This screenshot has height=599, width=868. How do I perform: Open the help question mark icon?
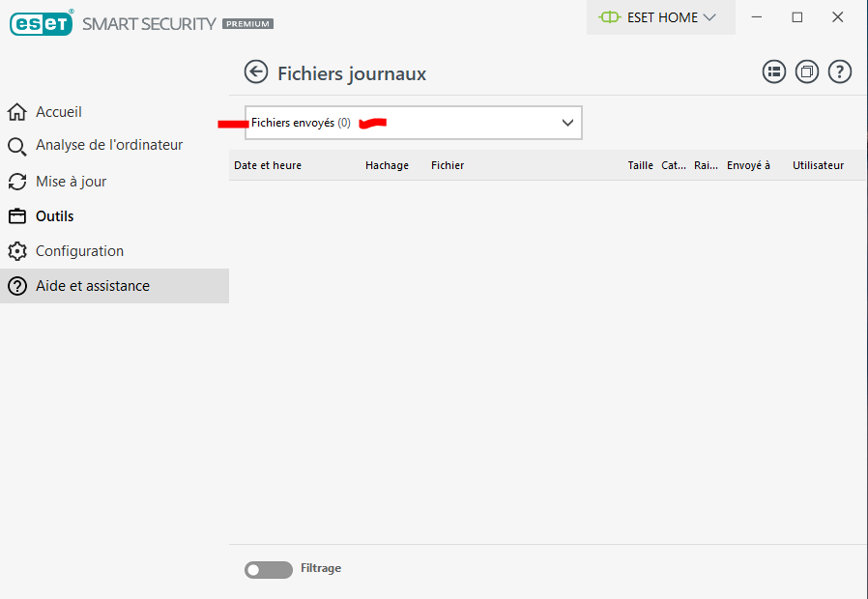click(x=840, y=71)
